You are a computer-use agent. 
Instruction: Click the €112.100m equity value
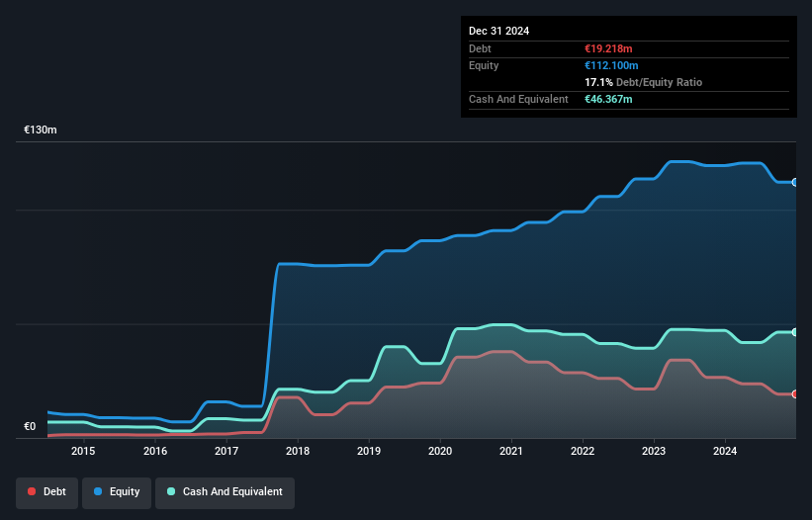tap(611, 65)
